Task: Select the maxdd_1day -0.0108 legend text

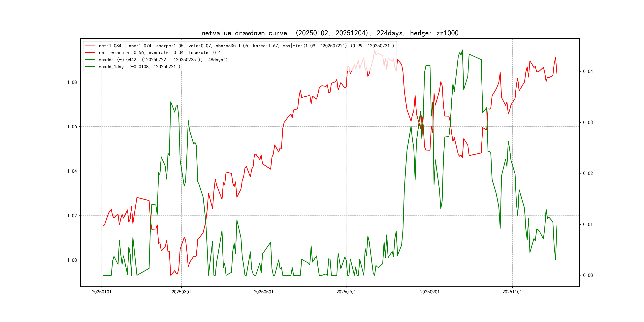Action: pyautogui.click(x=139, y=67)
